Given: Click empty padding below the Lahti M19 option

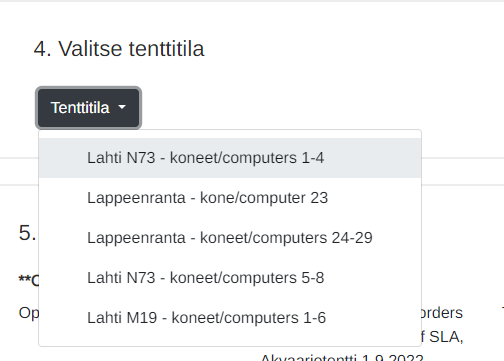Looking at the screenshot, I should [230, 342].
